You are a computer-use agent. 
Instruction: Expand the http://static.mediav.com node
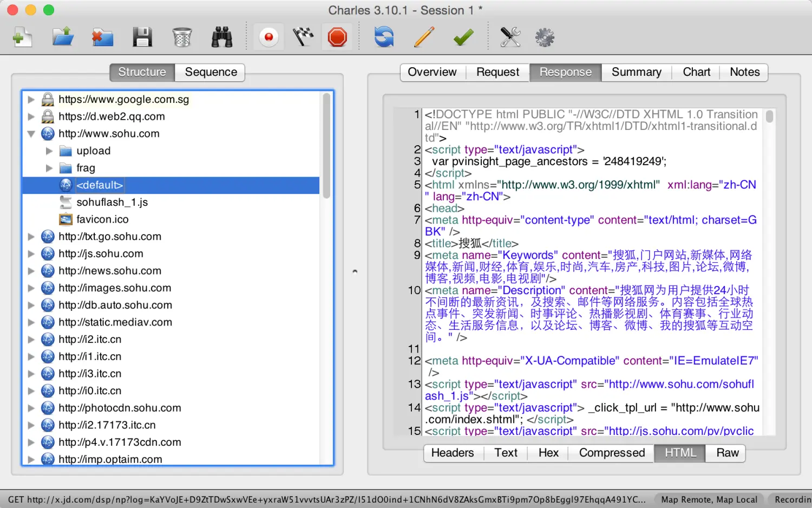click(31, 322)
